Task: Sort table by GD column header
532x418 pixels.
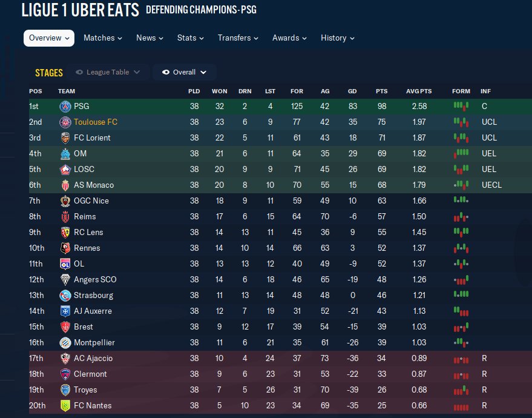Action: (352, 91)
